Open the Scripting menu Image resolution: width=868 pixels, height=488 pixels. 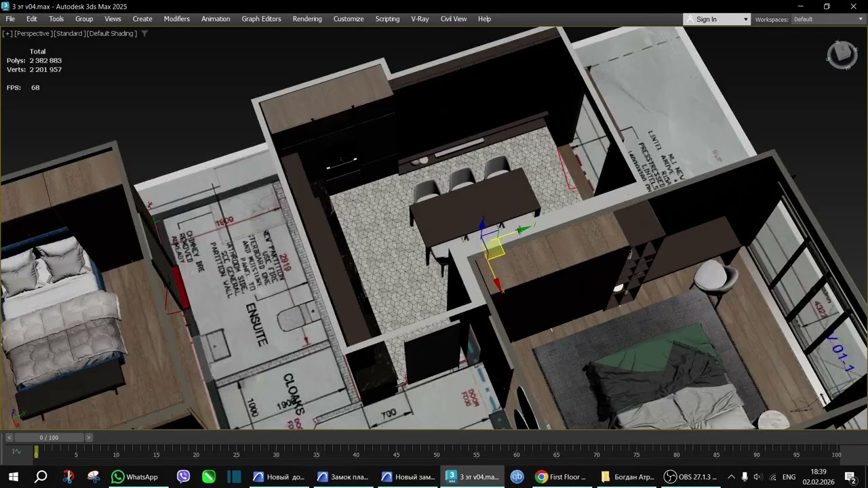point(387,19)
